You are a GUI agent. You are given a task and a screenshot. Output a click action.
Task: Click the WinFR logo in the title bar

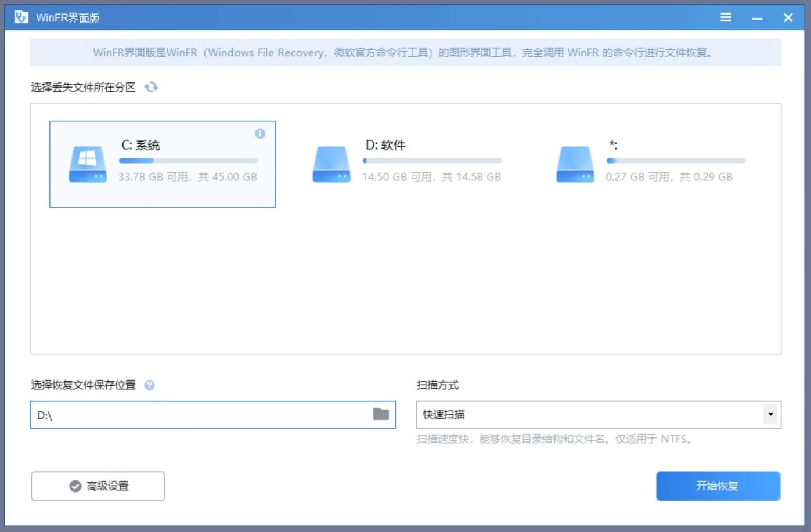point(22,17)
